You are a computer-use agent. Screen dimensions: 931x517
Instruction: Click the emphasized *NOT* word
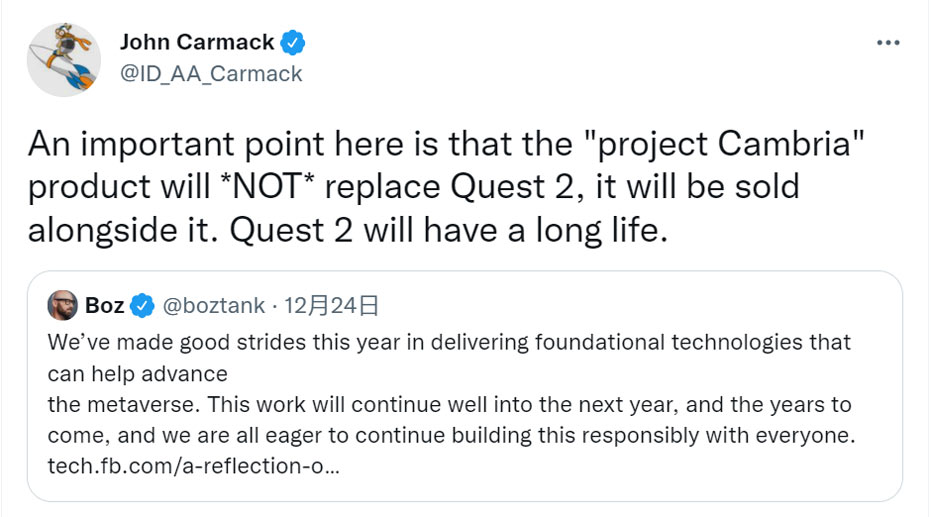(x=286, y=188)
